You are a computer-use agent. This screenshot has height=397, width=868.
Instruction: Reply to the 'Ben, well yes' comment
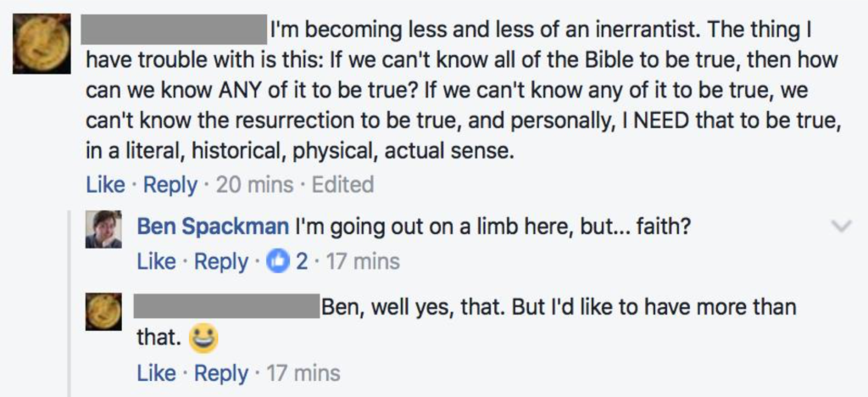(220, 372)
